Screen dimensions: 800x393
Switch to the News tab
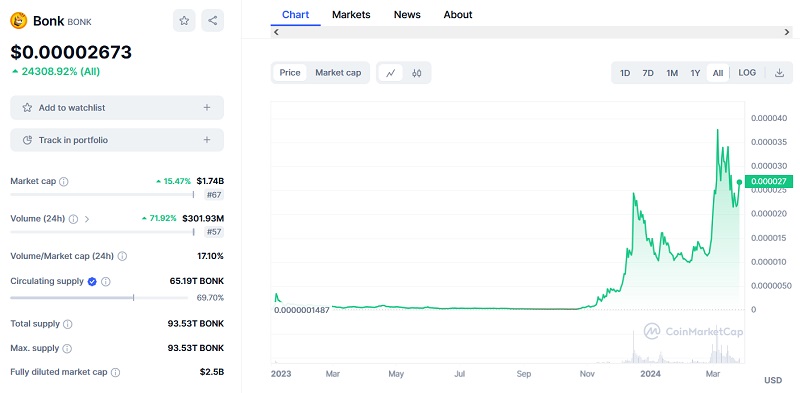(x=407, y=15)
